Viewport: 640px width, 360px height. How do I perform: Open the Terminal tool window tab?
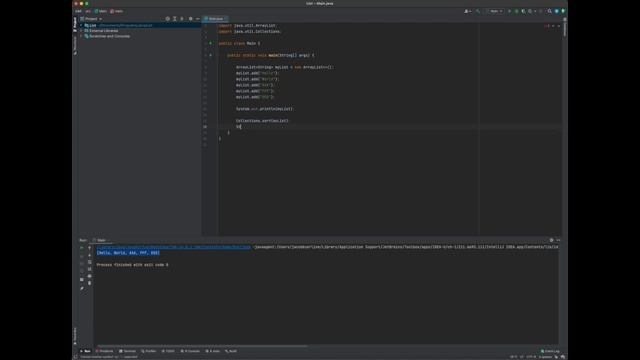tap(128, 351)
